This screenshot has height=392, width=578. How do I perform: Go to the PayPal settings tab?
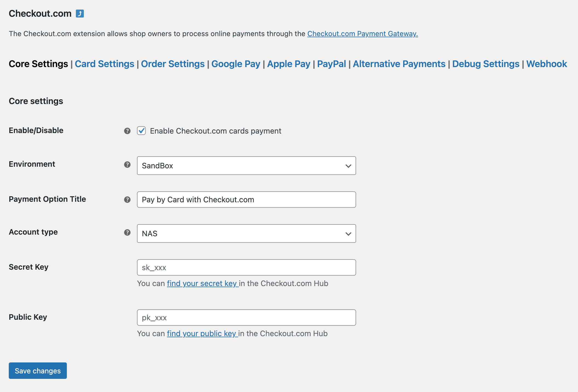pos(331,64)
